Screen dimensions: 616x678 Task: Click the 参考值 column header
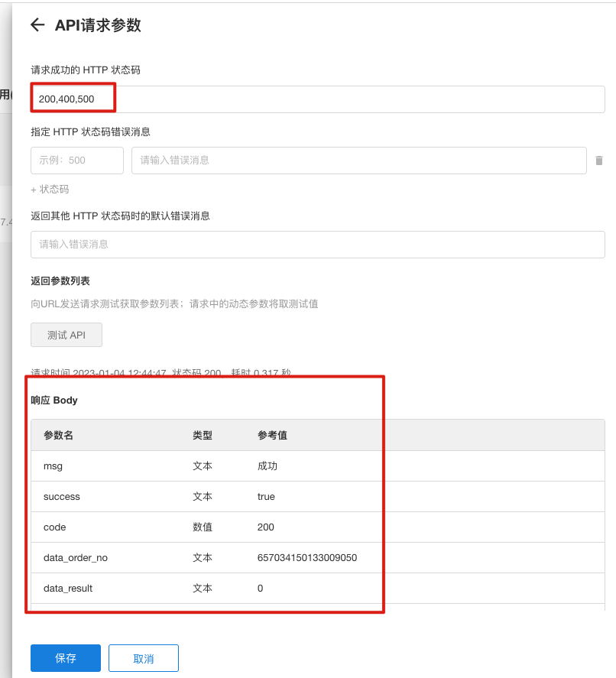[x=272, y=435]
